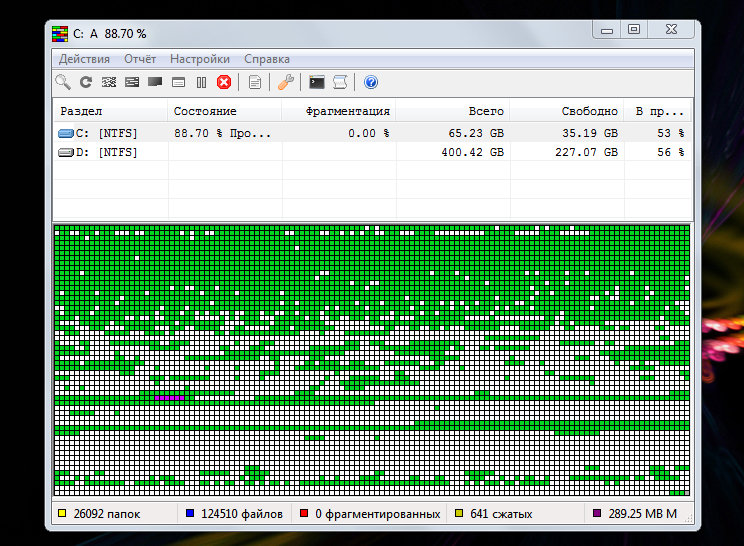
Task: Open the Настройки menu
Action: pos(200,59)
